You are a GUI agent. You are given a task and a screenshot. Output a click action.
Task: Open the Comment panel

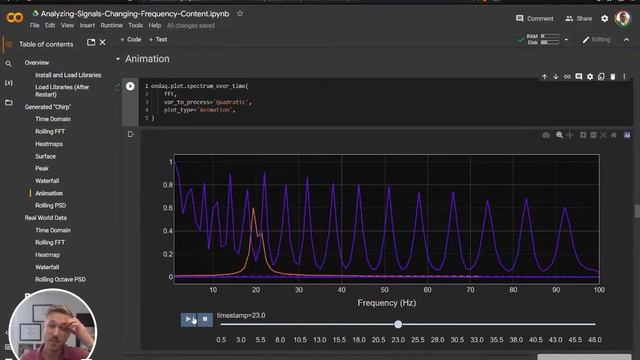(535, 18)
